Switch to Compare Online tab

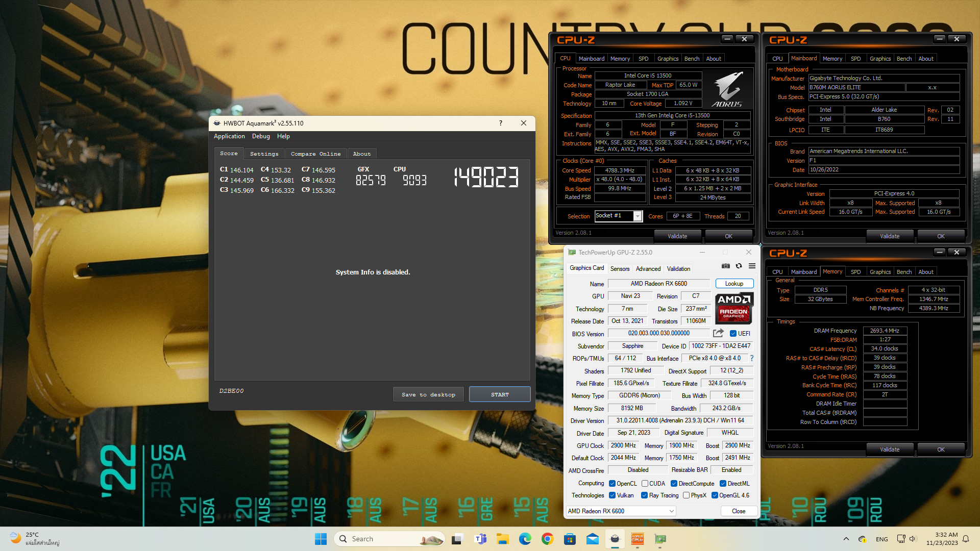click(315, 154)
